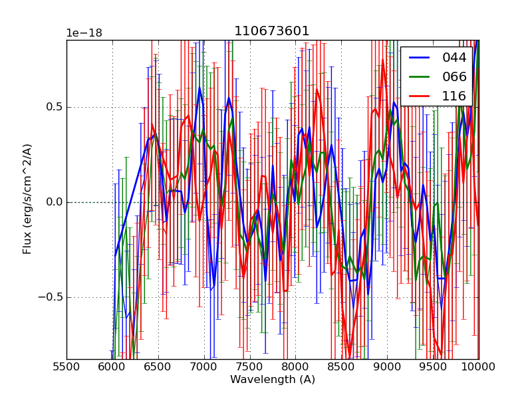Click the 7500 x-axis tick label
This screenshot has width=532, height=399.
(250, 366)
